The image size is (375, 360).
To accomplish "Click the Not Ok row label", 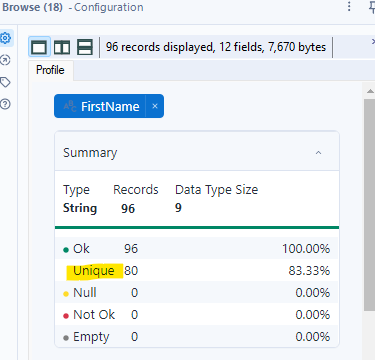I will (x=94, y=315).
